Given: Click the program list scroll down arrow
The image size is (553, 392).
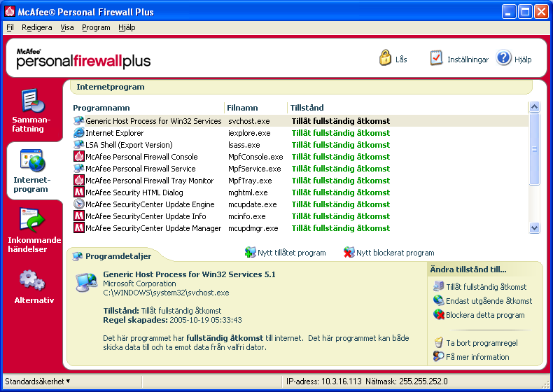Looking at the screenshot, I should (534, 228).
